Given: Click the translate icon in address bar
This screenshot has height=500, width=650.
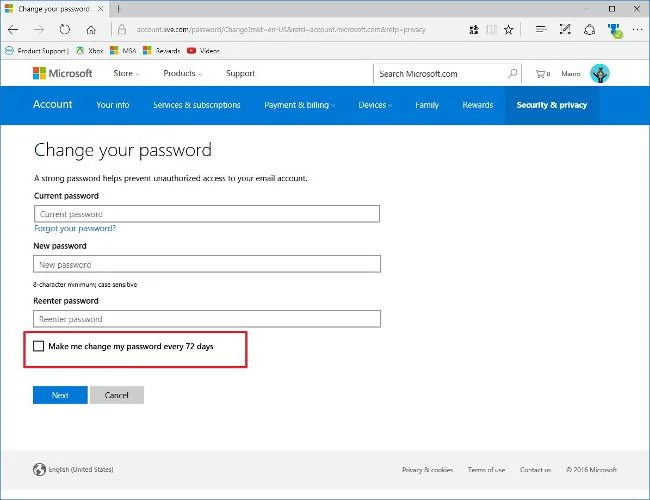Looking at the screenshot, I should coord(474,29).
